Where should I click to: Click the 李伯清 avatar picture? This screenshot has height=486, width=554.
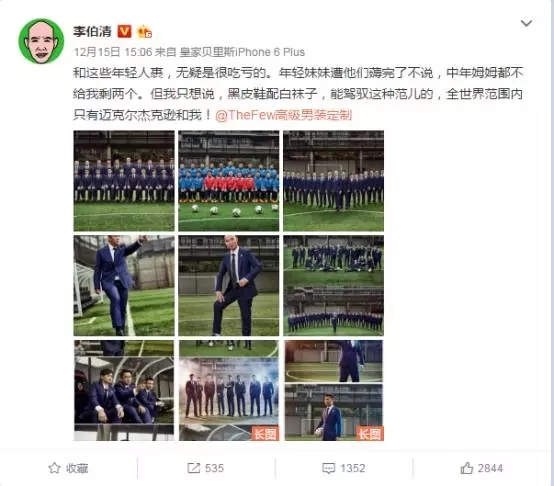click(41, 42)
